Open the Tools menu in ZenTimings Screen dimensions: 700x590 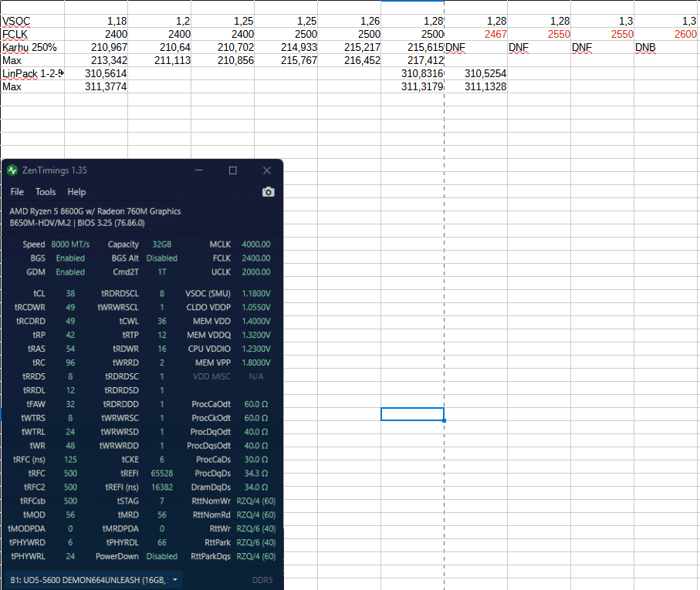point(46,192)
